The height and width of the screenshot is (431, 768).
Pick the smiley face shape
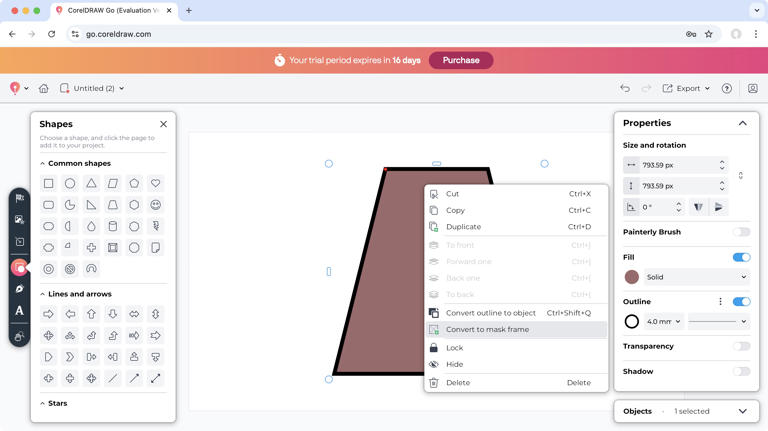click(155, 205)
